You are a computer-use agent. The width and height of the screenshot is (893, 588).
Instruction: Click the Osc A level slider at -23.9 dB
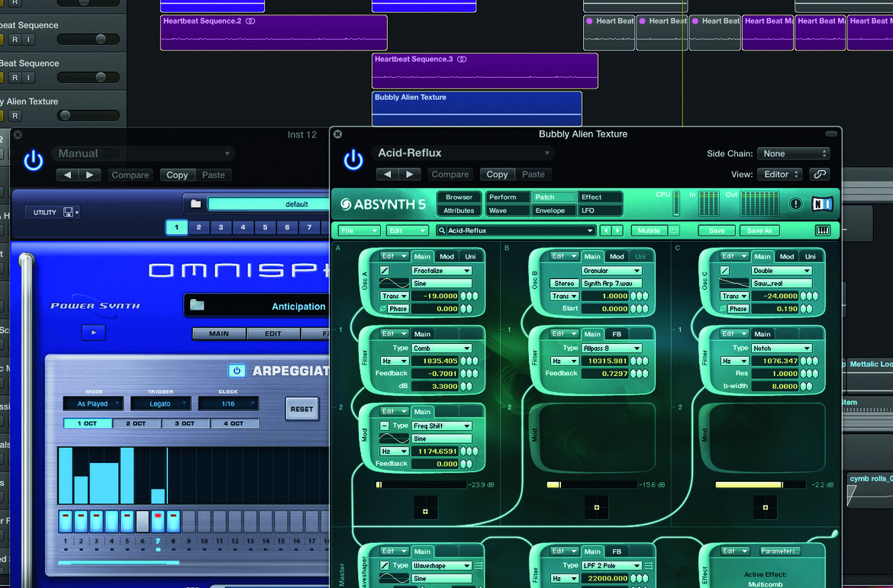pyautogui.click(x=421, y=485)
